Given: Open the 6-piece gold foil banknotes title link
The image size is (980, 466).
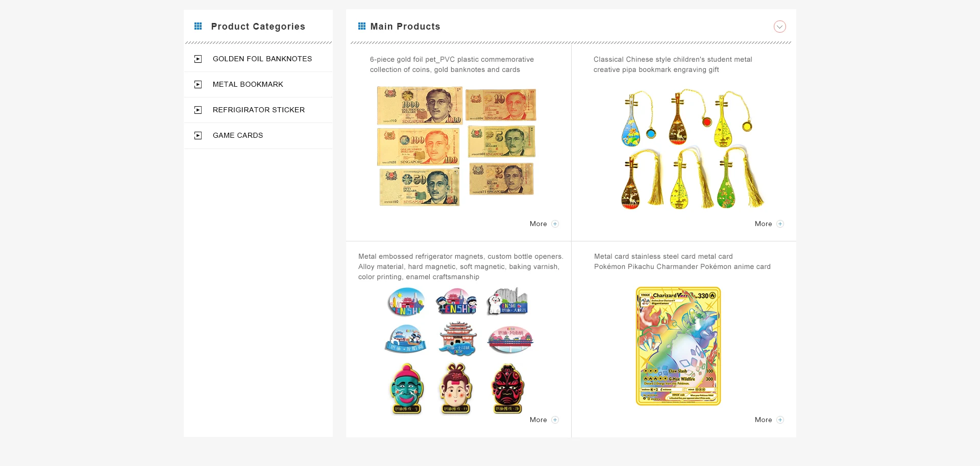Looking at the screenshot, I should click(452, 65).
